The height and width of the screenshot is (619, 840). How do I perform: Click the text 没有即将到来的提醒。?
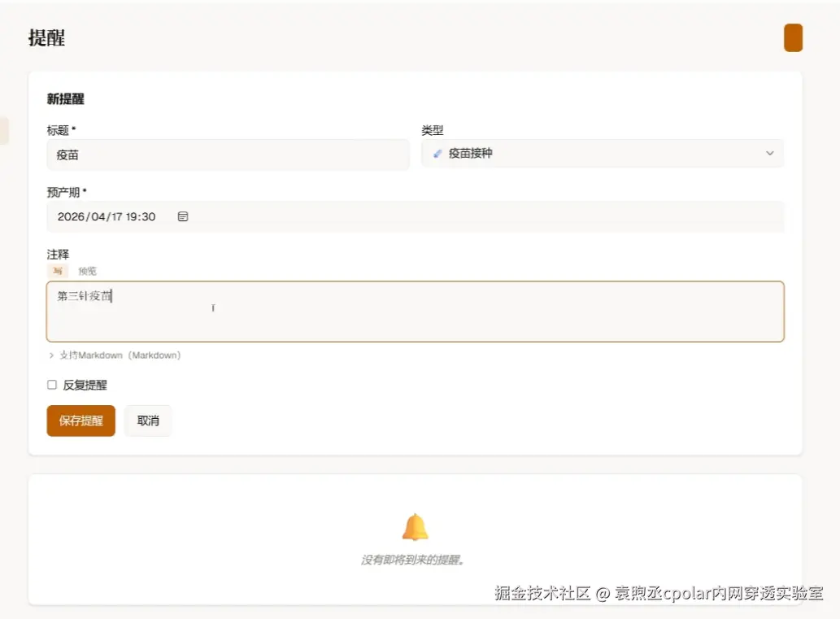(x=413, y=560)
